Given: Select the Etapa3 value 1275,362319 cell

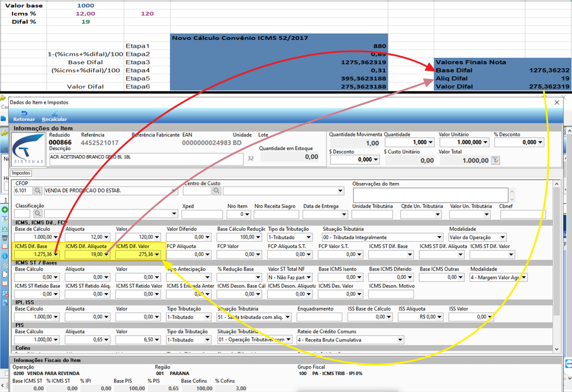Looking at the screenshot, I should pyautogui.click(x=279, y=62).
